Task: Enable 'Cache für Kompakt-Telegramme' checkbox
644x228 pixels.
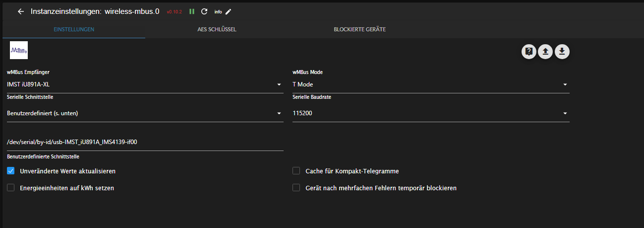Action: [296, 171]
